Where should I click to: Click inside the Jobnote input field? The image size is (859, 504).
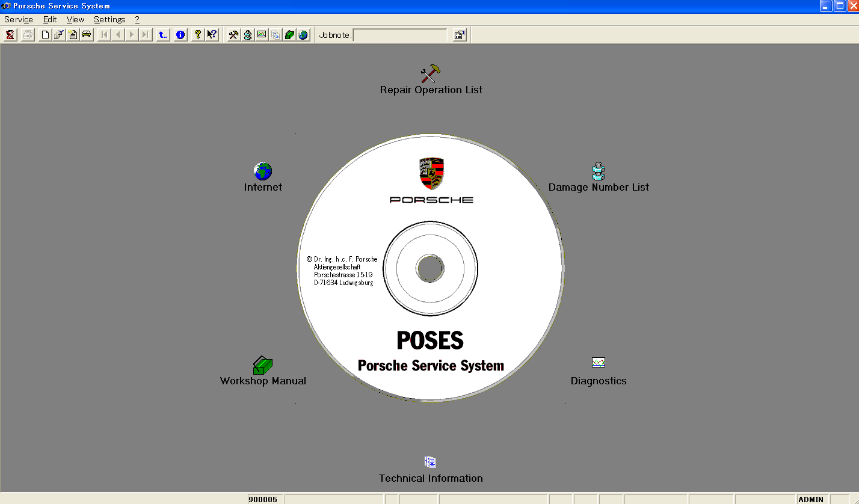pos(400,35)
